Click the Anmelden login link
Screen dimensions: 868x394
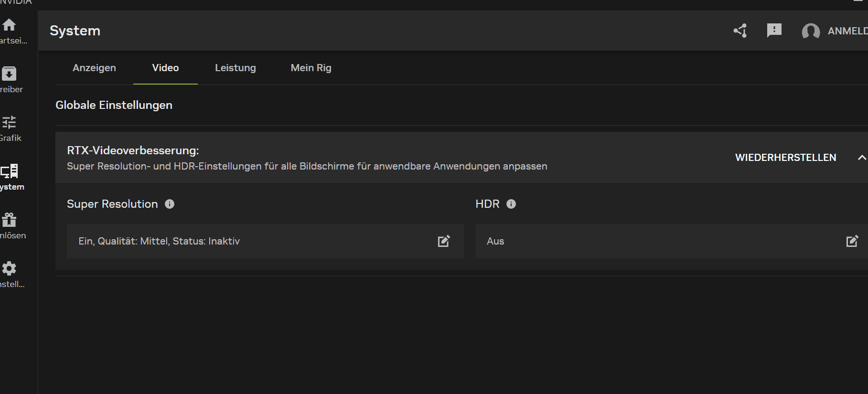click(847, 31)
